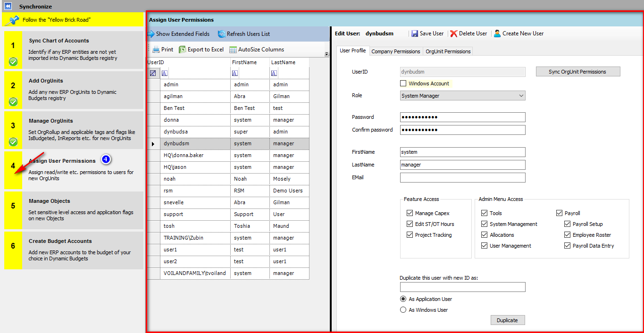
Task: Uncheck System Management checkbox
Action: click(x=484, y=224)
